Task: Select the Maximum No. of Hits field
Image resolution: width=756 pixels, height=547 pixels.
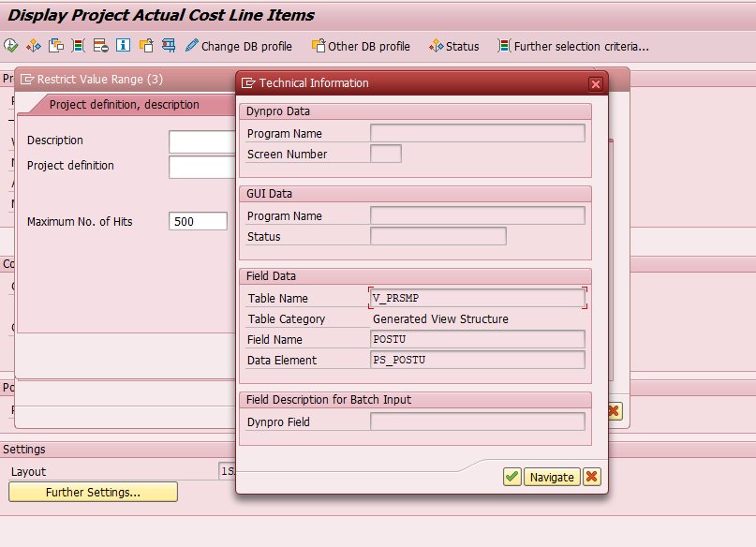Action: click(x=198, y=221)
